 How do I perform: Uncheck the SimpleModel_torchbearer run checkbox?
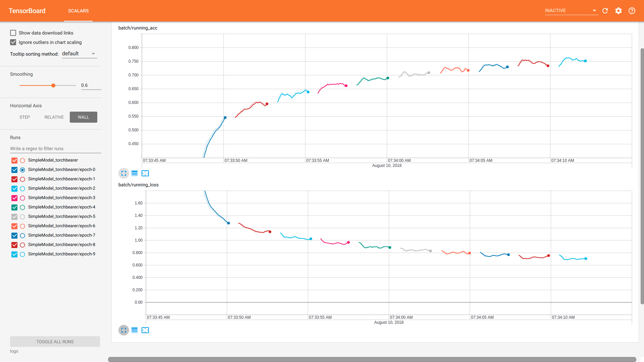(x=14, y=161)
